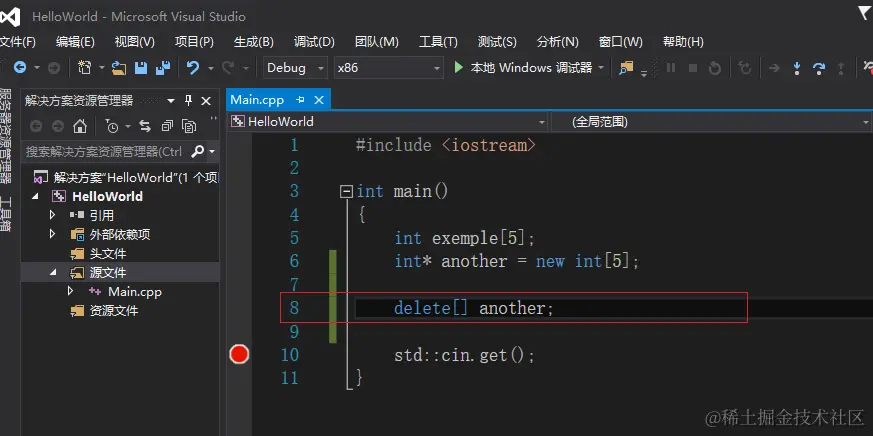
Task: Click the Step Into arrow icon
Action: (x=797, y=68)
